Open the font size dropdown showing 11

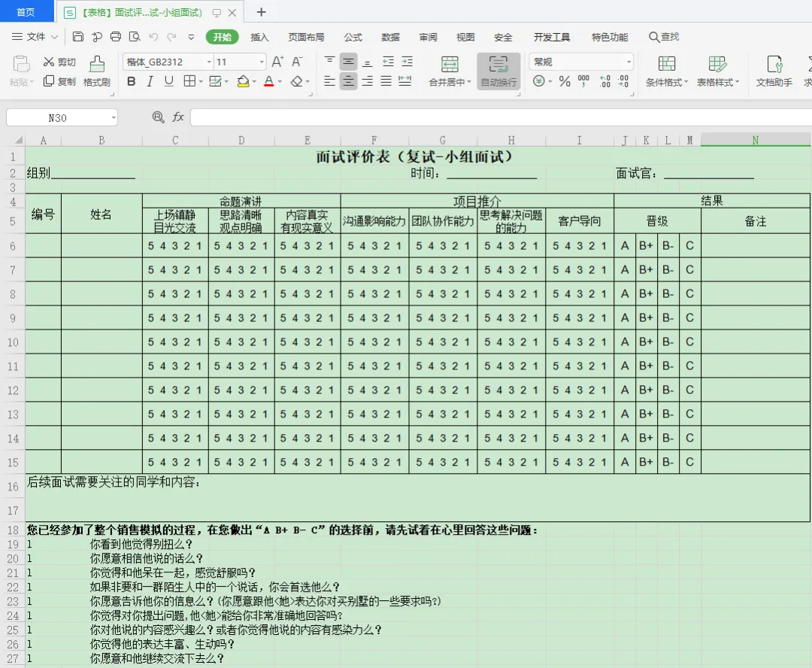click(x=262, y=62)
